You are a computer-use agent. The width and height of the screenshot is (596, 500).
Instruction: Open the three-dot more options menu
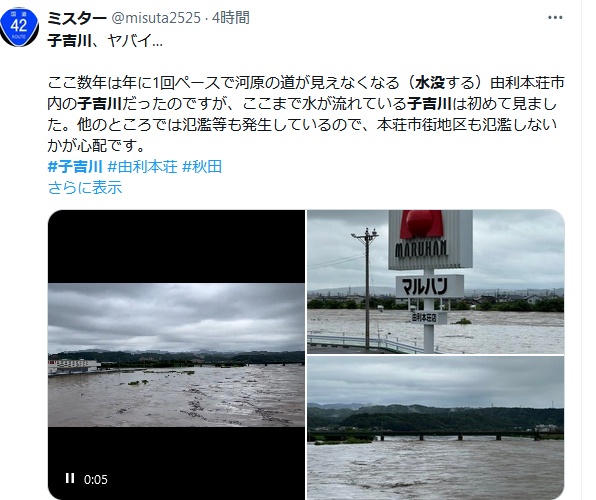555,17
